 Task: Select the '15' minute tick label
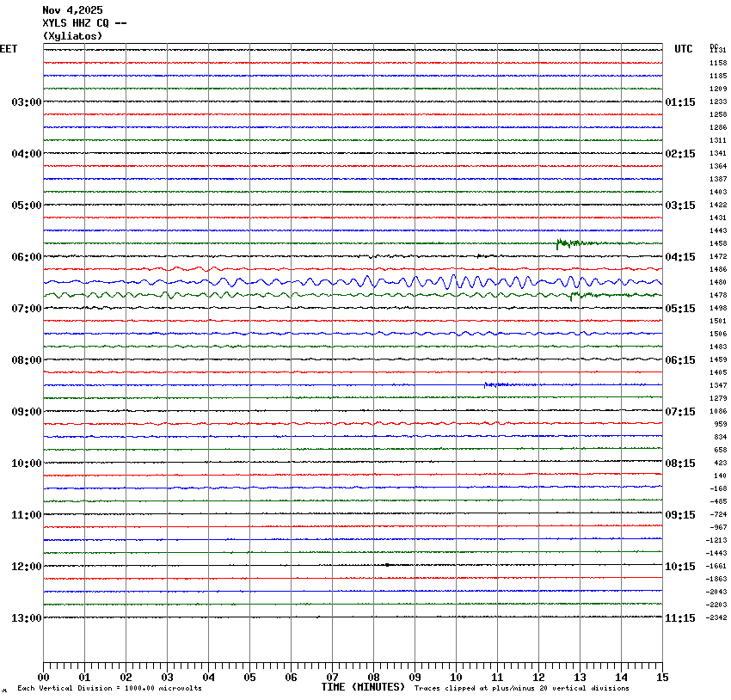(662, 678)
